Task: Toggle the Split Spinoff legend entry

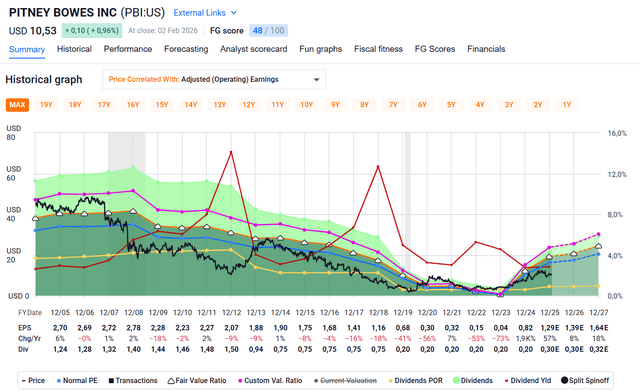Action: pyautogui.click(x=585, y=381)
